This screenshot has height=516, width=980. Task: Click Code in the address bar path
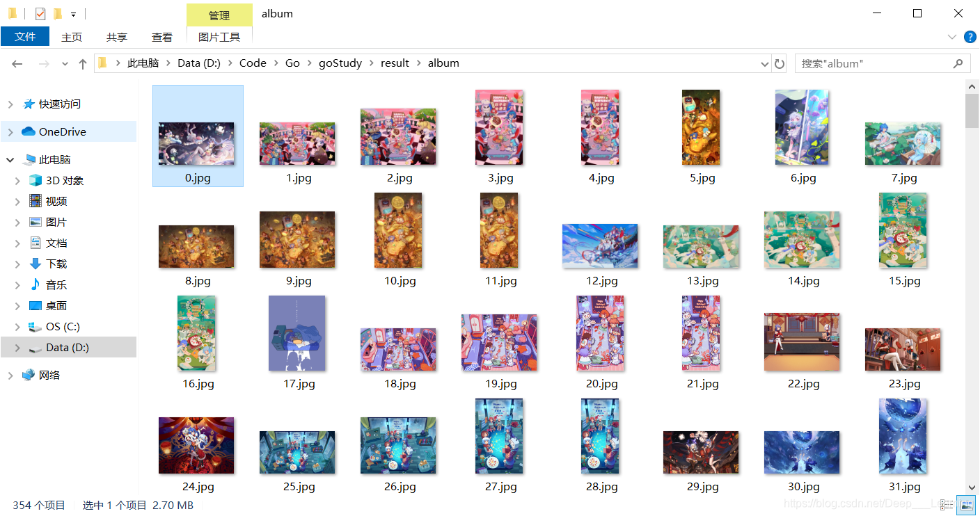tap(253, 63)
